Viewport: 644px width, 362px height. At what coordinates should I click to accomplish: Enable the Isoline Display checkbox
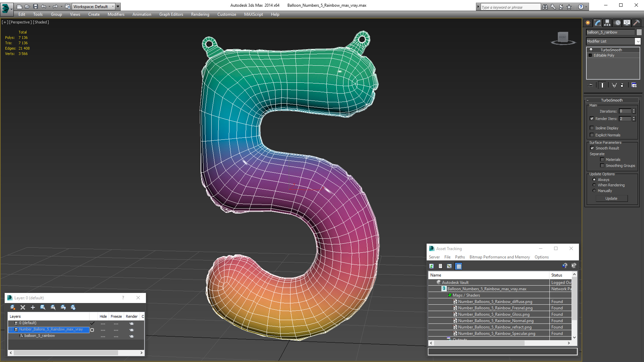(x=592, y=128)
